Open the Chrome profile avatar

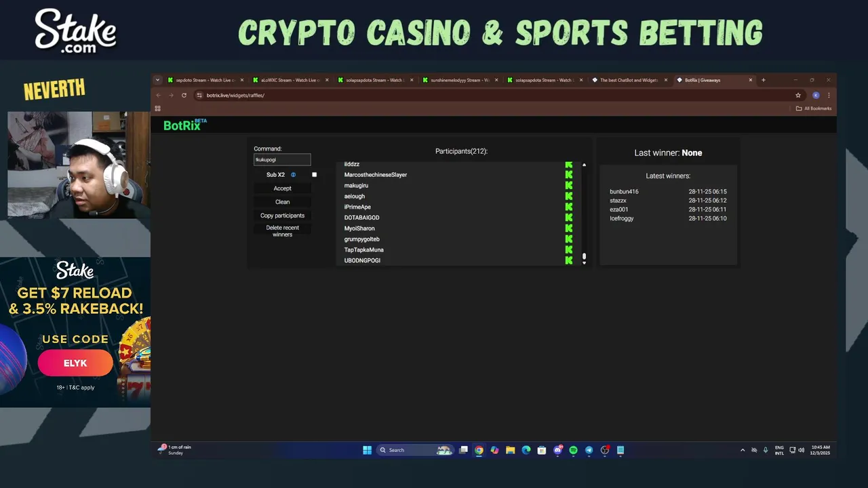[816, 96]
